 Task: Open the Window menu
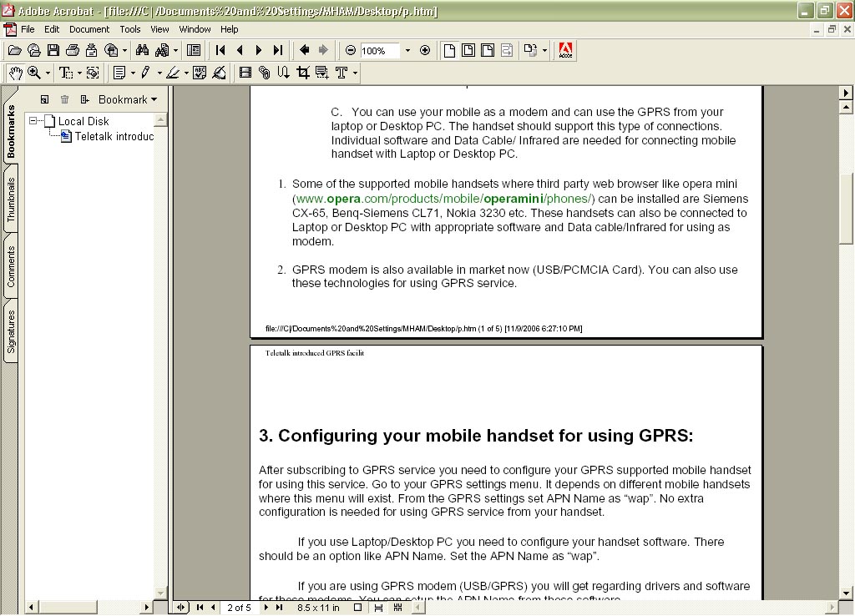coord(195,29)
